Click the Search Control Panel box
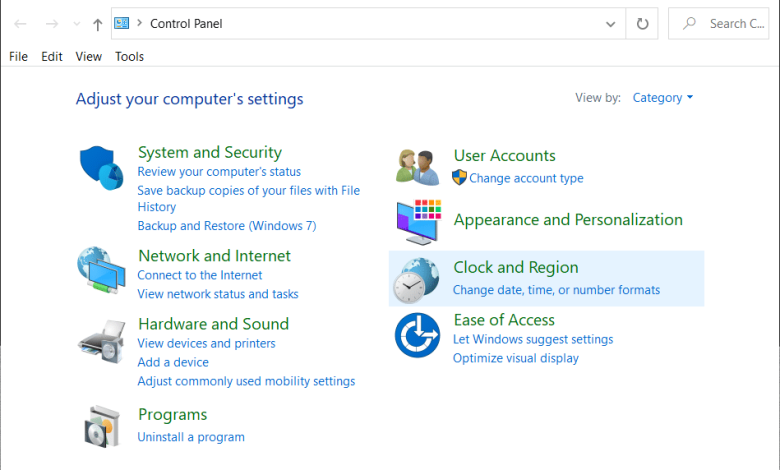The width and height of the screenshot is (780, 470). (x=719, y=23)
